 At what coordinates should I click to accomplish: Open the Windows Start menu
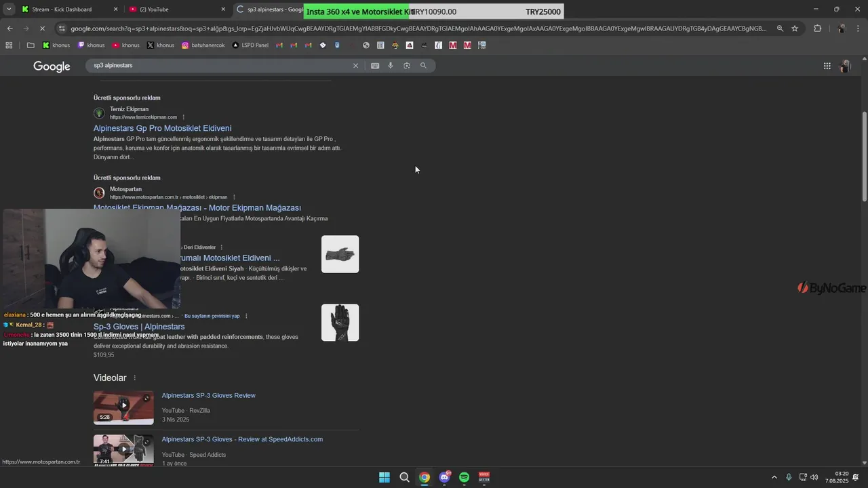coord(384,477)
